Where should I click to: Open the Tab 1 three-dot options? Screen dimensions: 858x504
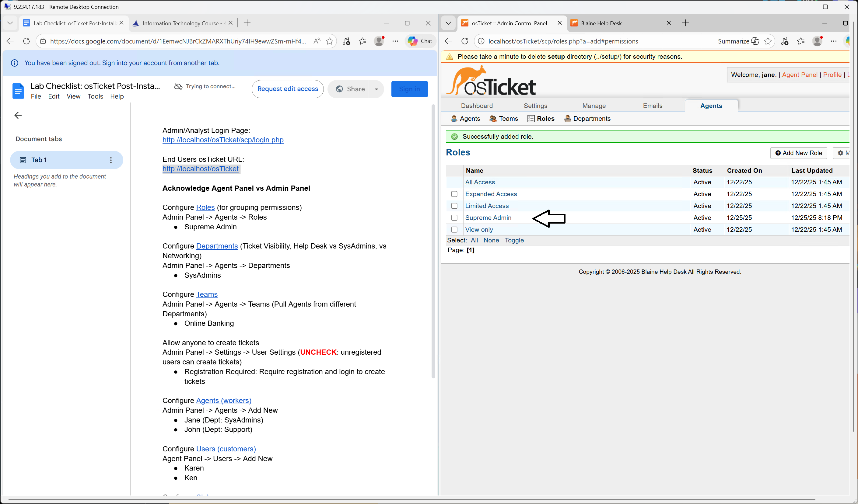[111, 160]
